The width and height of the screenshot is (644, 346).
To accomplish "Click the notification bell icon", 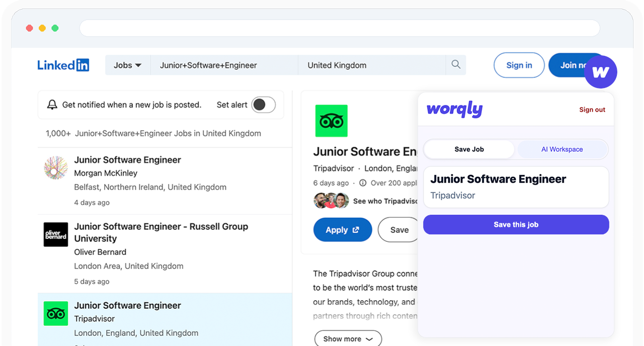I will point(52,105).
